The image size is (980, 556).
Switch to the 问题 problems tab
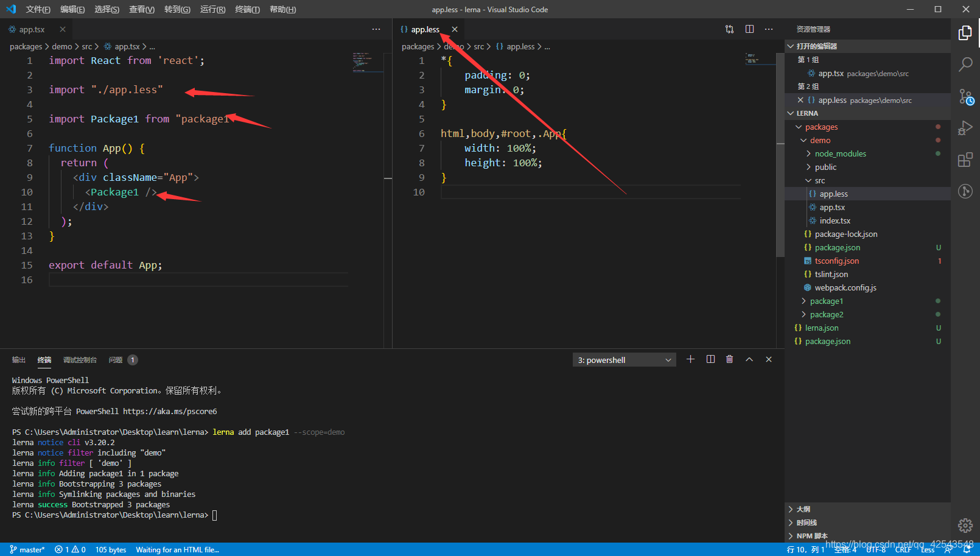(x=122, y=360)
